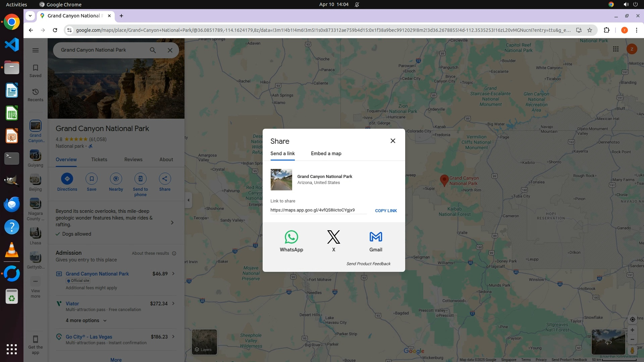Click the Nearby icon button
The image size is (644, 362).
(x=116, y=179)
